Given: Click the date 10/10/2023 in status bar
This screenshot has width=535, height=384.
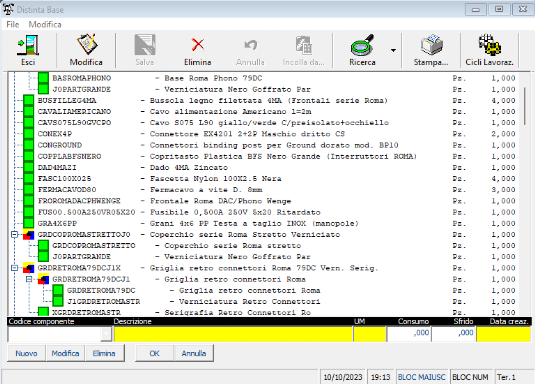Looking at the screenshot, I should (343, 377).
